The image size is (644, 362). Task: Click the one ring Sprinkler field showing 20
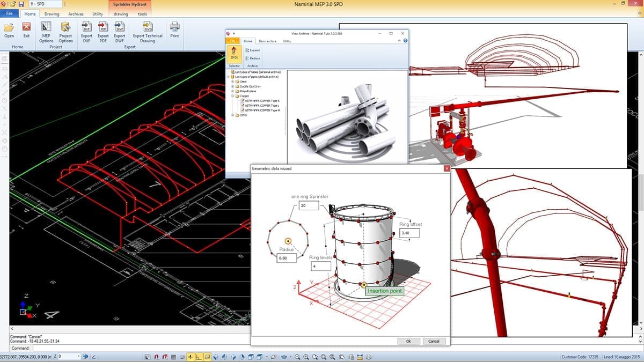click(310, 205)
